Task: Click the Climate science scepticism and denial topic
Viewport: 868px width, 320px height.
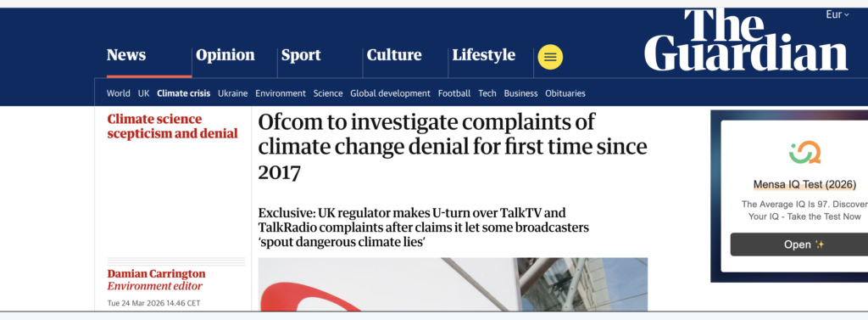Action: click(173, 126)
